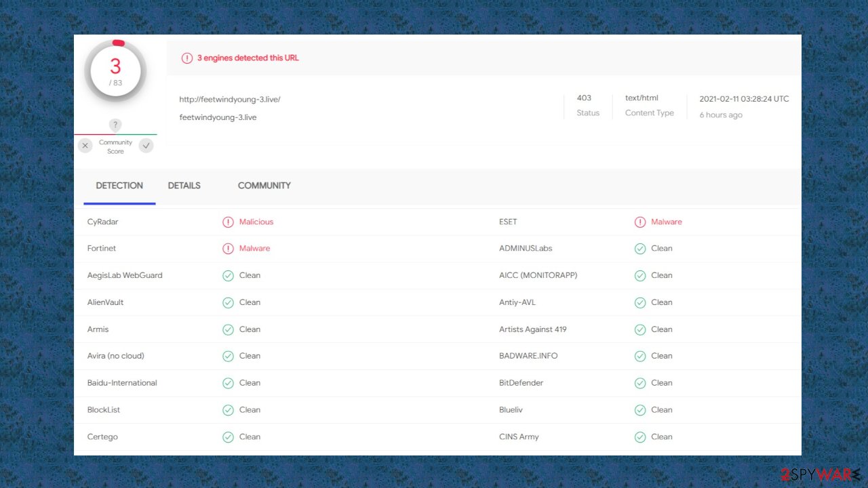This screenshot has width=868, height=488.
Task: Click the 'Content Type' label
Action: (650, 114)
